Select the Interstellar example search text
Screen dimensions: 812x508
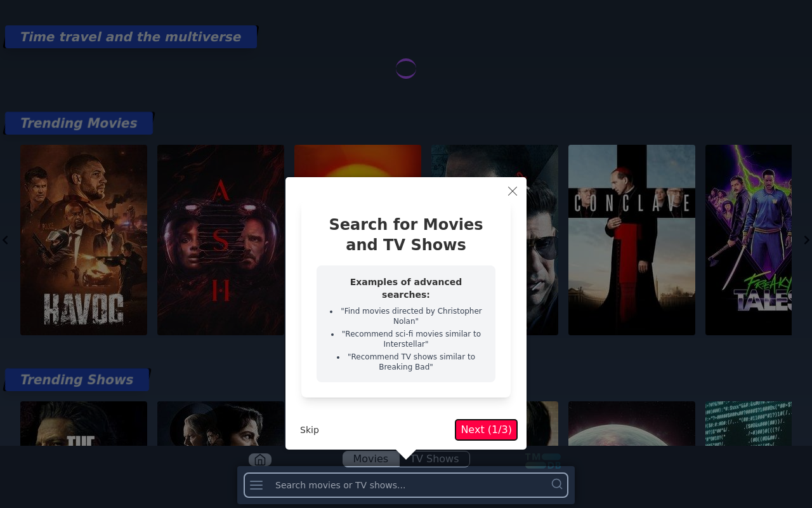pyautogui.click(x=411, y=339)
